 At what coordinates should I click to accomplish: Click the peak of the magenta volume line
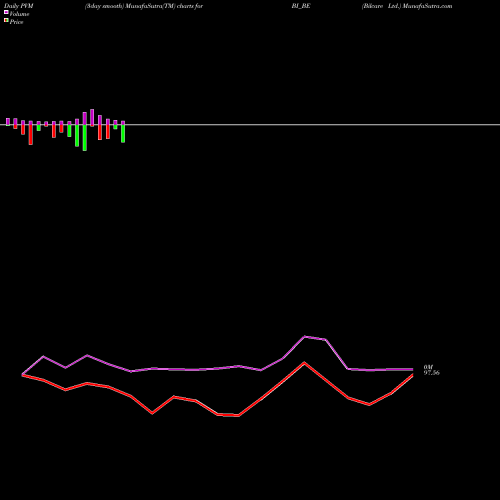(305, 337)
